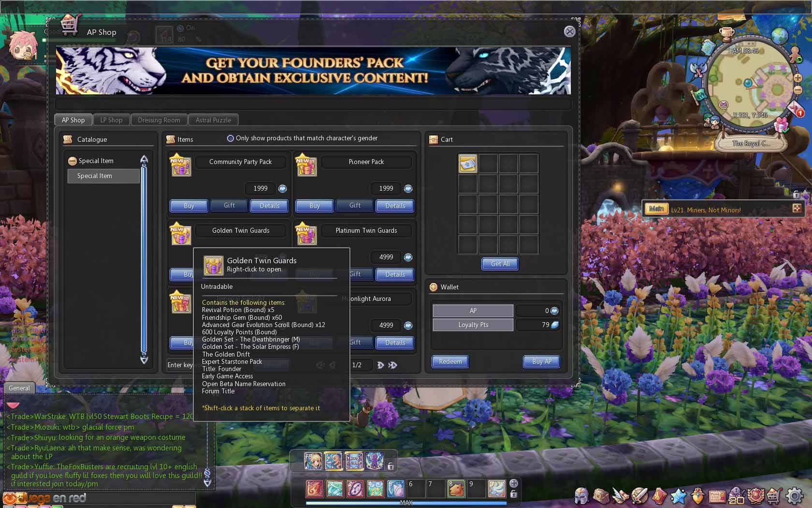Switch to the LP Shop tab
Screen dimensions: 812x508
tap(111, 120)
